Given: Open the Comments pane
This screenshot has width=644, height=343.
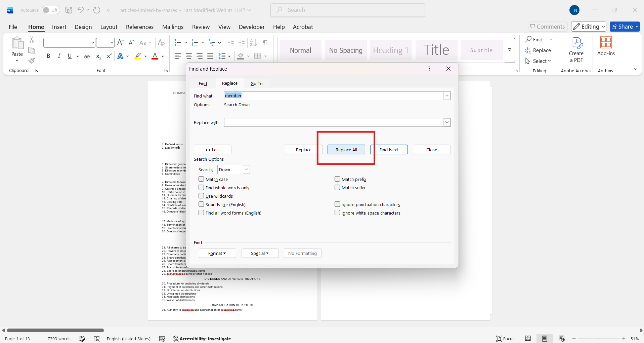Looking at the screenshot, I should click(x=548, y=27).
